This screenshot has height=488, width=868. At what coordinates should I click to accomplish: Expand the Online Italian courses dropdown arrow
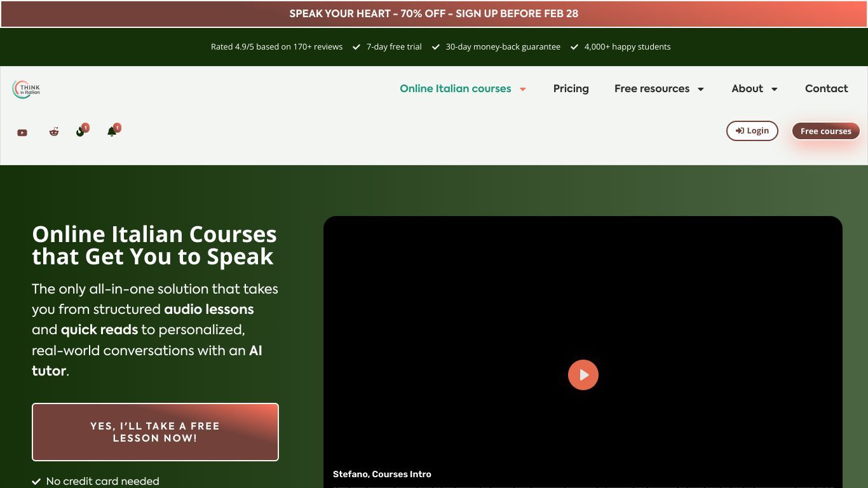(x=523, y=89)
